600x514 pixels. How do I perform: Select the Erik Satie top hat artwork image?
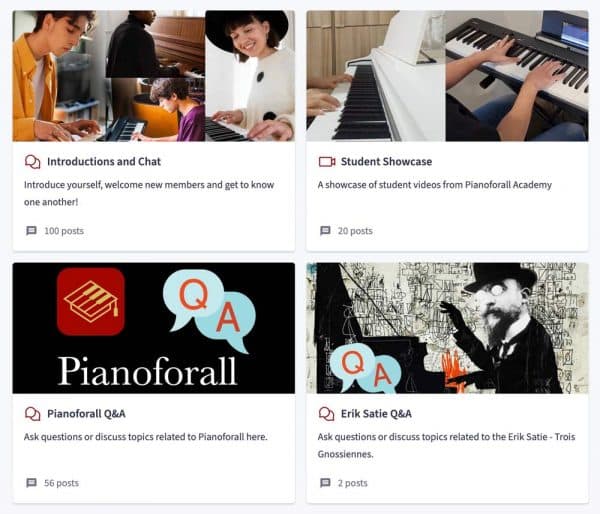447,328
